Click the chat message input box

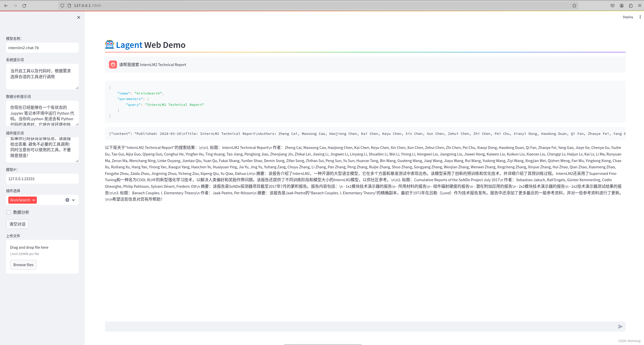click(358, 327)
